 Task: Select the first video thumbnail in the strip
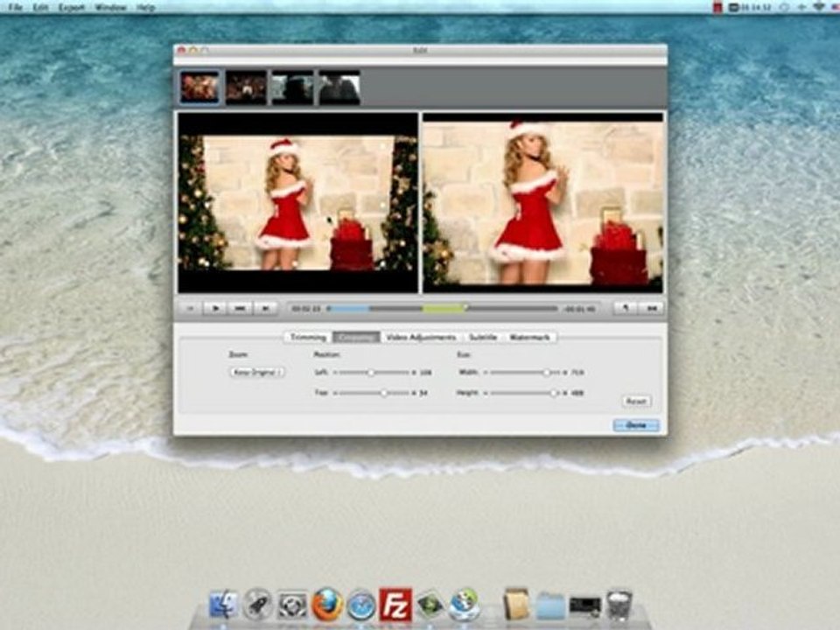(199, 87)
